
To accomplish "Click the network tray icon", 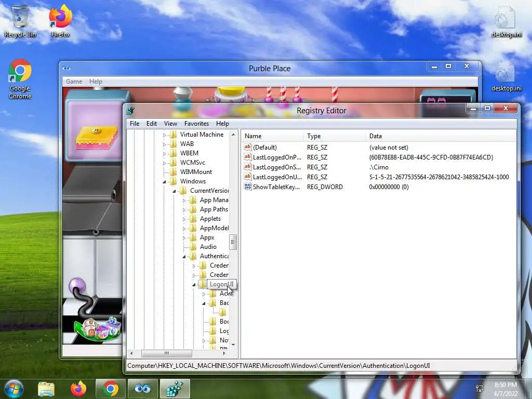I will [480, 389].
